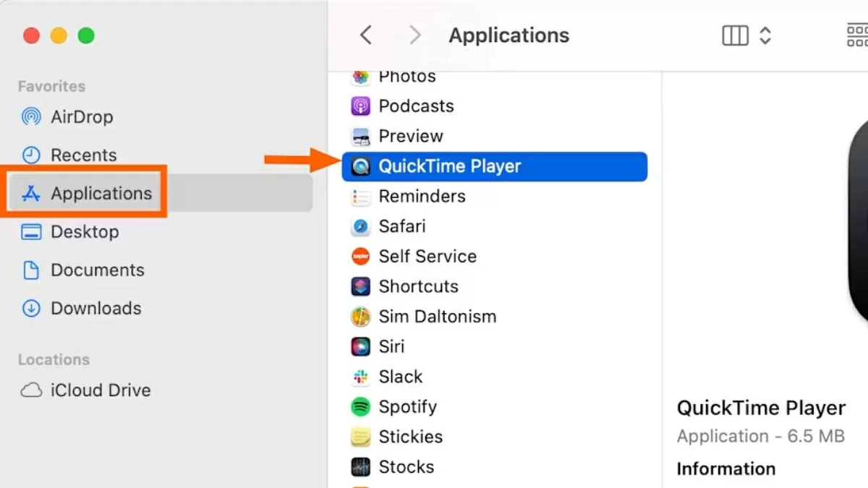Open the view options up-down chevron
Screen dimensions: 868x488
click(765, 35)
